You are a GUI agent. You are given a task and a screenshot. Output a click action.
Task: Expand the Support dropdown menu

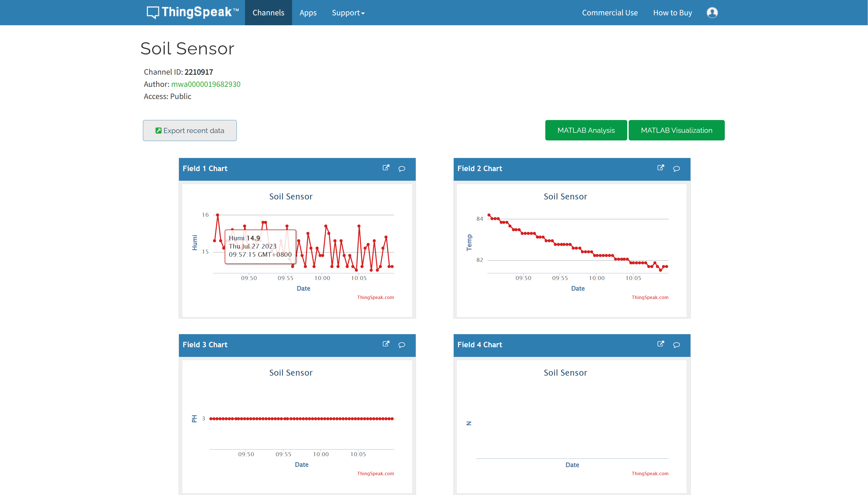[x=348, y=13]
